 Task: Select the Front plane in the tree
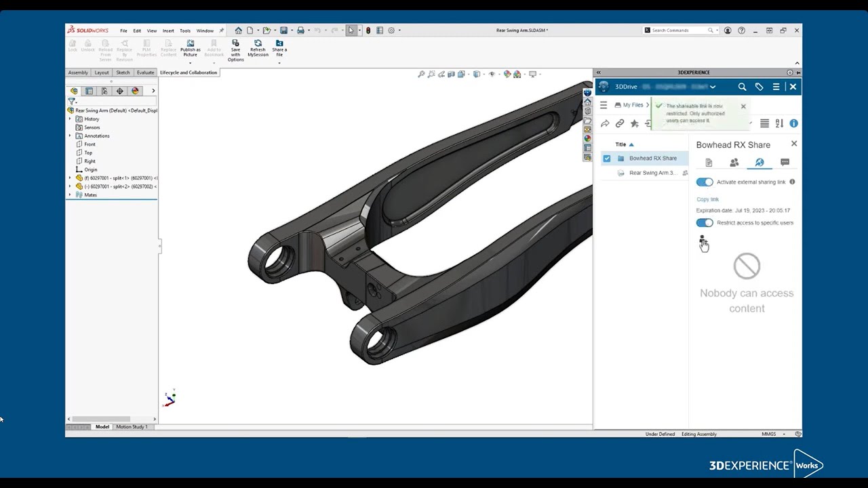[90, 144]
